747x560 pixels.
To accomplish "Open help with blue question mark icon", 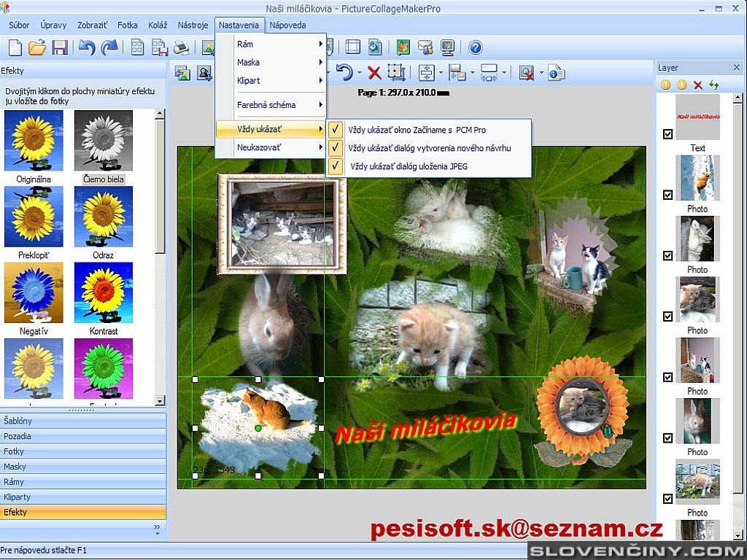I will (x=475, y=47).
